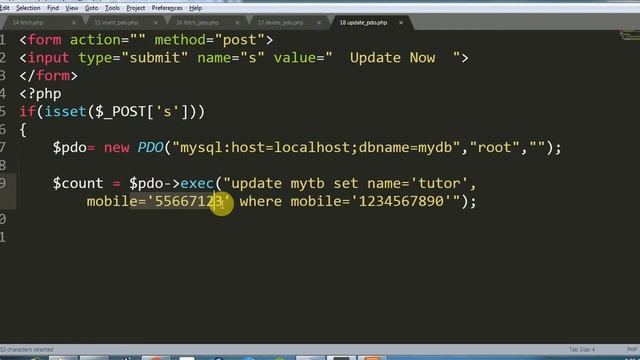Click the selected '5566712' mobile value

coord(184,202)
